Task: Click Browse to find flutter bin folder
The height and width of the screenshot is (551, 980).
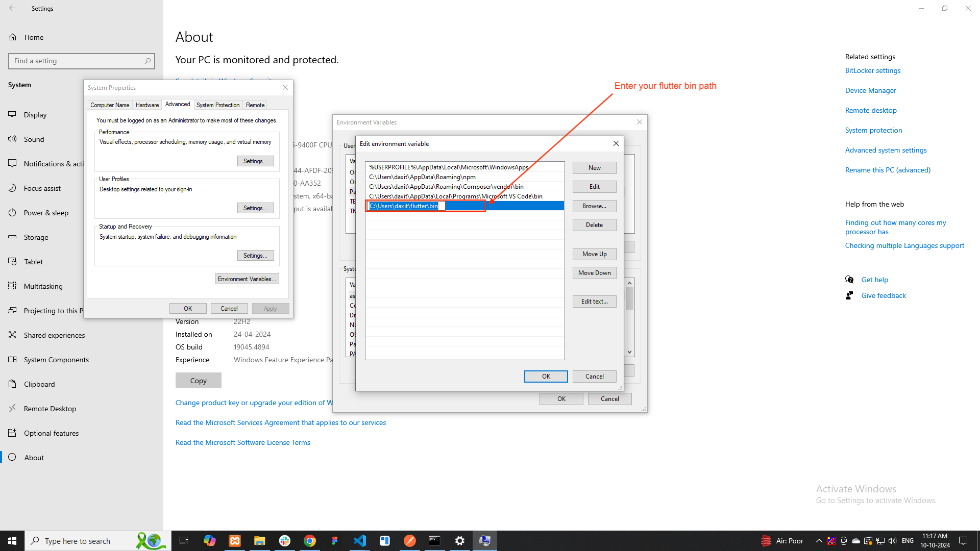Action: pyautogui.click(x=594, y=205)
